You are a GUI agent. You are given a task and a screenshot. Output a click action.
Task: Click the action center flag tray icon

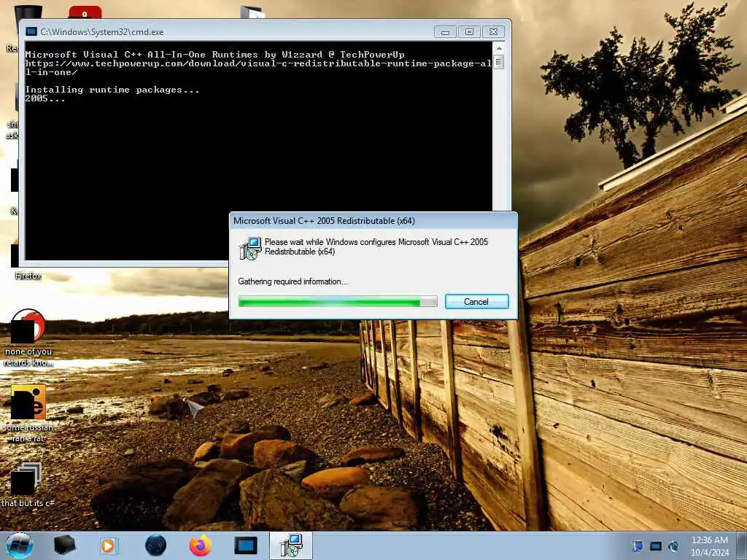638,546
